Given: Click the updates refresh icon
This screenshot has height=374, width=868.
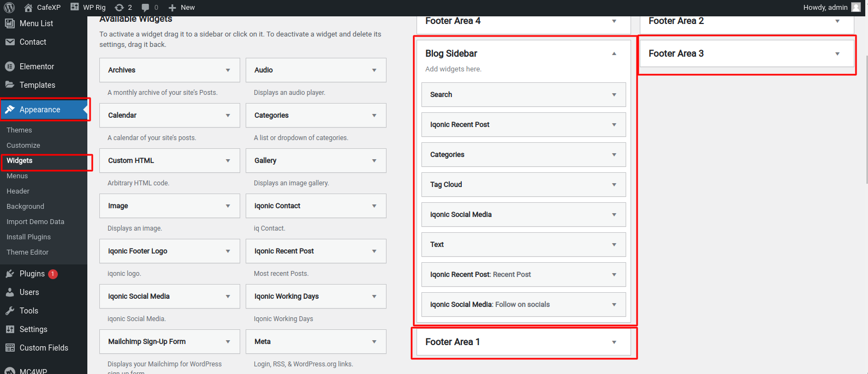Looking at the screenshot, I should coord(119,8).
